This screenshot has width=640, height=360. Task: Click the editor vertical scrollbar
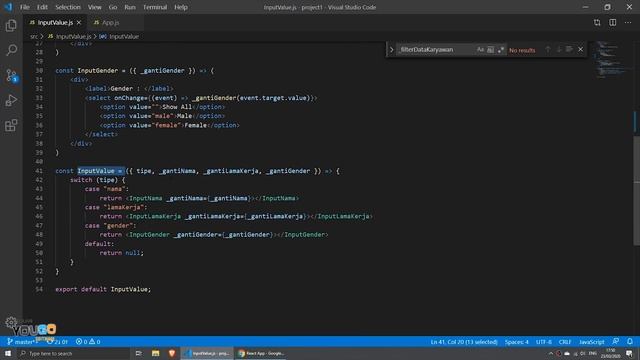click(637, 191)
